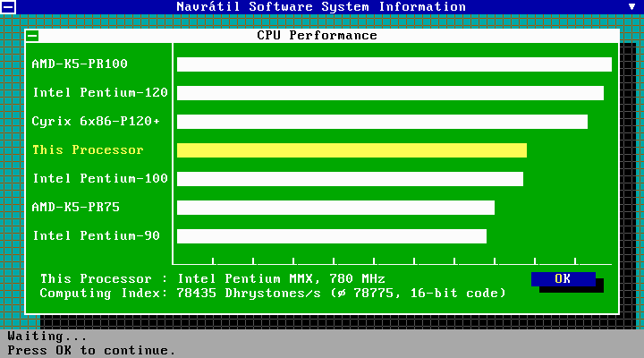Select the AMD-K5-PR75 label

(75, 207)
